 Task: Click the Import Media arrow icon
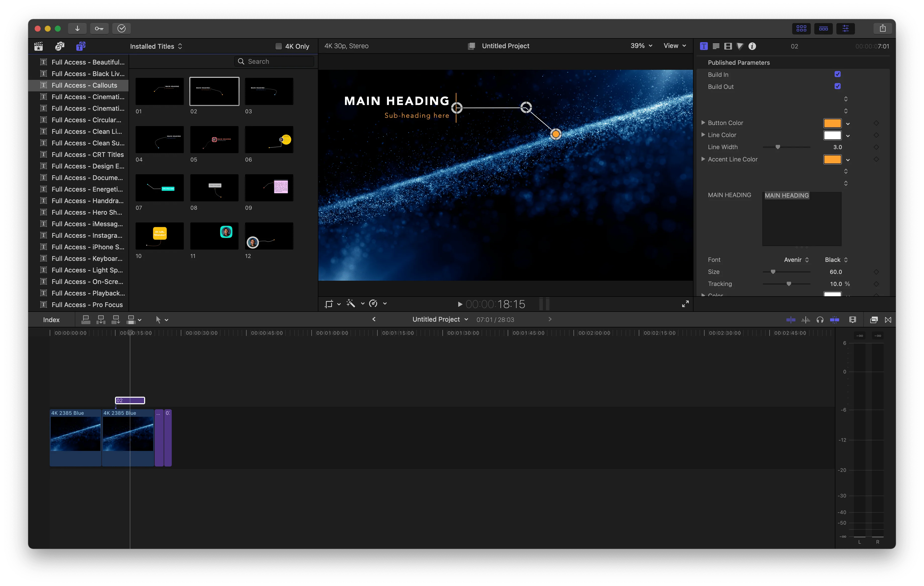77,28
